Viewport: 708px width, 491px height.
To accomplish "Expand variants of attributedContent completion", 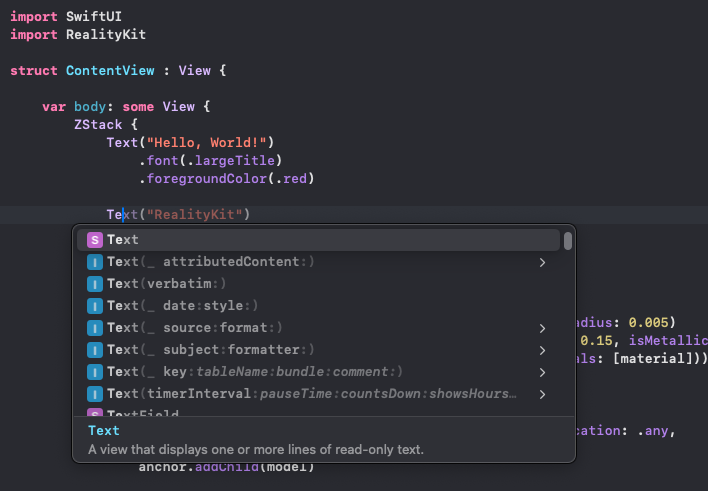I will point(542,262).
